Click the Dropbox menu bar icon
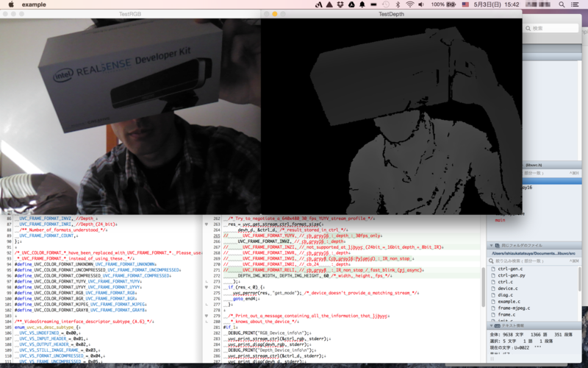The width and height of the screenshot is (588, 368). point(340,4)
